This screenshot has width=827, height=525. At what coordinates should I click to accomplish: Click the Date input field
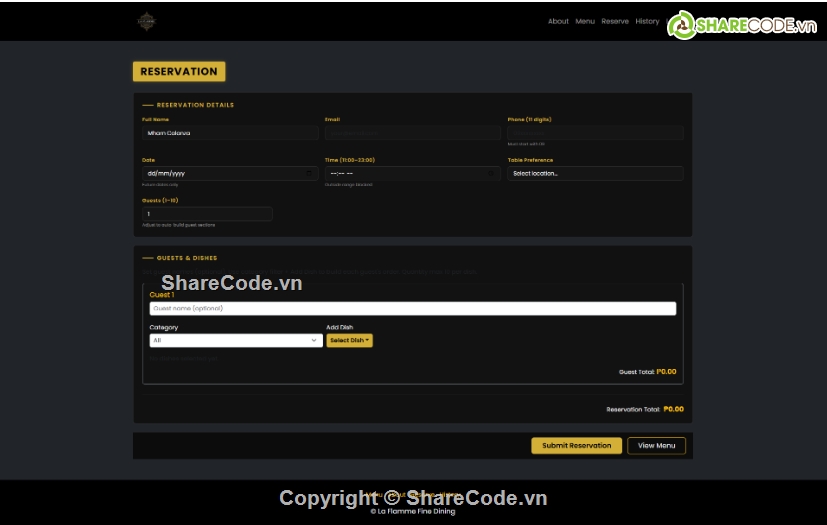220,173
